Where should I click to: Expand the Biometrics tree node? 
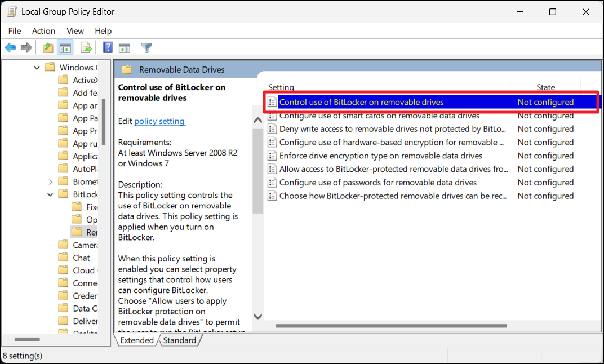click(51, 181)
